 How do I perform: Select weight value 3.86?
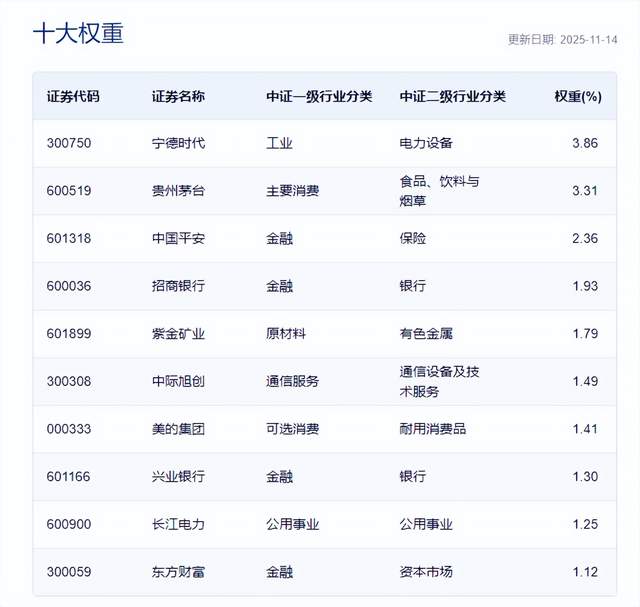(x=585, y=143)
